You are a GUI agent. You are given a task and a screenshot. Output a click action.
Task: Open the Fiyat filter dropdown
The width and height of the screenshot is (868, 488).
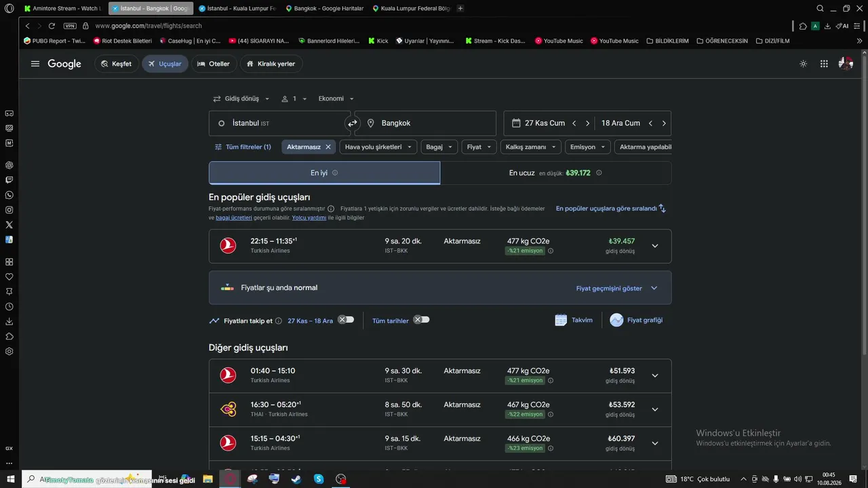coord(479,147)
